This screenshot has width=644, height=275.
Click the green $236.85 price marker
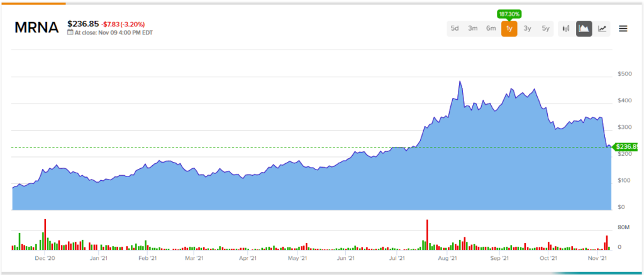626,147
